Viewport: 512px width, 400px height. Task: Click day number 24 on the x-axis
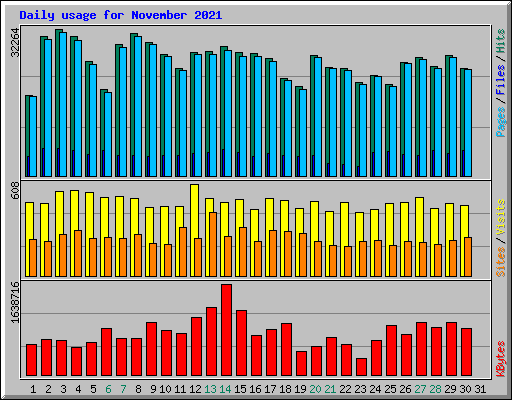[375, 389]
